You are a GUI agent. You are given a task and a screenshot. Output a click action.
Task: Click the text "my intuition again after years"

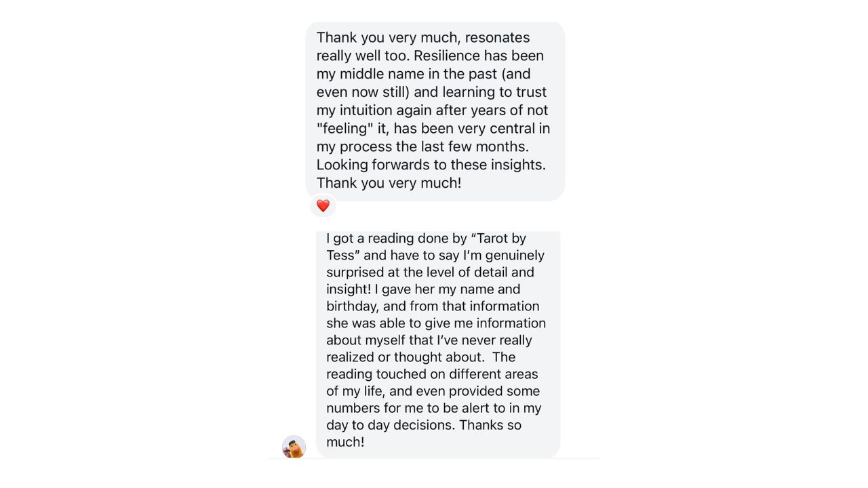coord(415,110)
